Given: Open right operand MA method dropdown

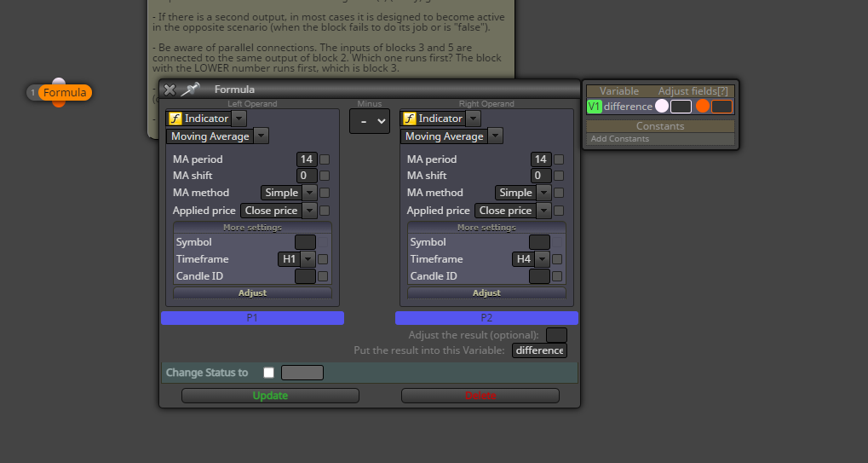Looking at the screenshot, I should [544, 193].
